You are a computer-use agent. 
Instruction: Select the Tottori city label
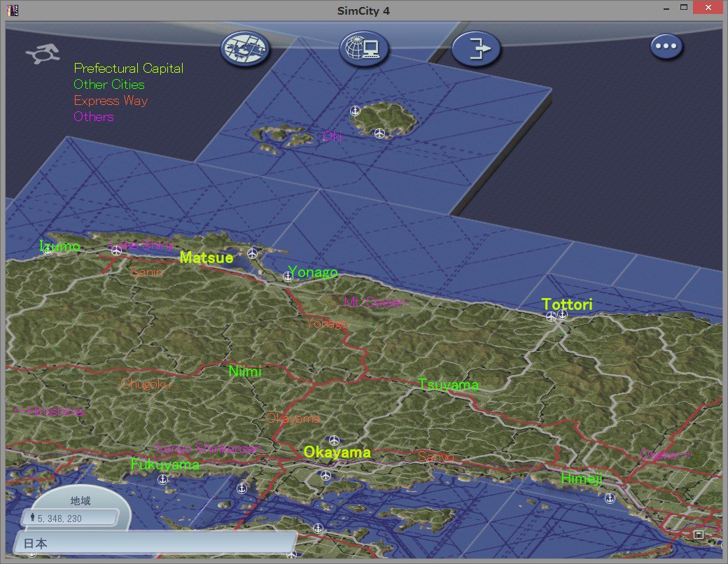click(x=567, y=304)
